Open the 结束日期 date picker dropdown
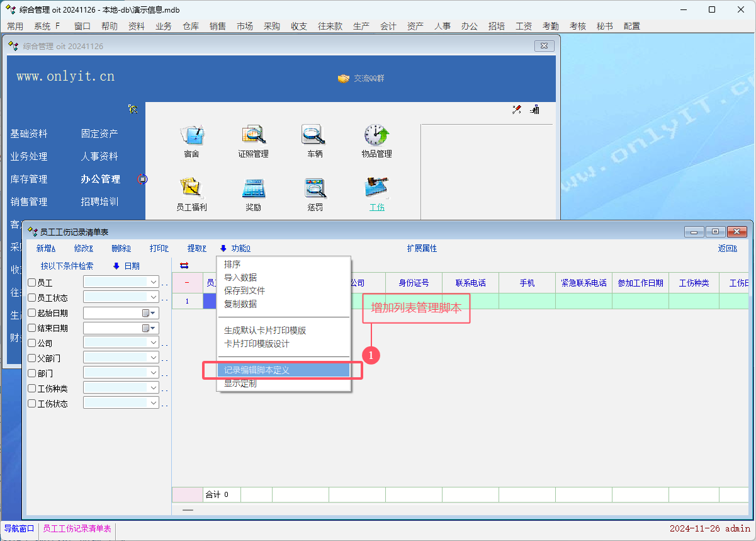Screen dimensions: 756x541 click(152, 328)
